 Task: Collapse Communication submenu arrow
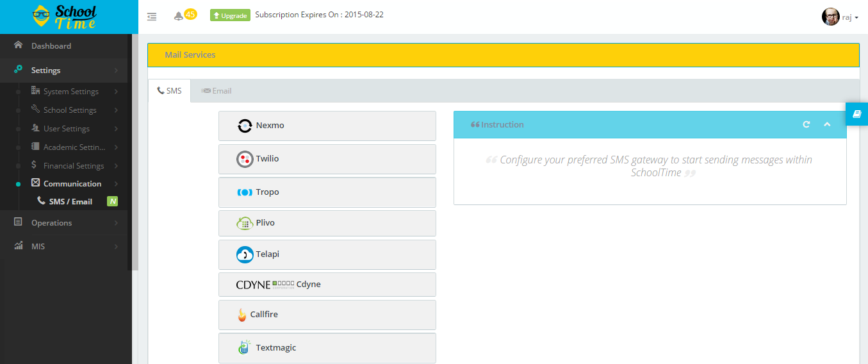[116, 184]
